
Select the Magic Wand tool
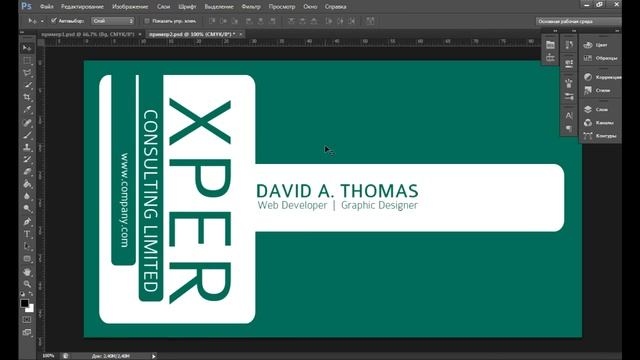pos(27,85)
